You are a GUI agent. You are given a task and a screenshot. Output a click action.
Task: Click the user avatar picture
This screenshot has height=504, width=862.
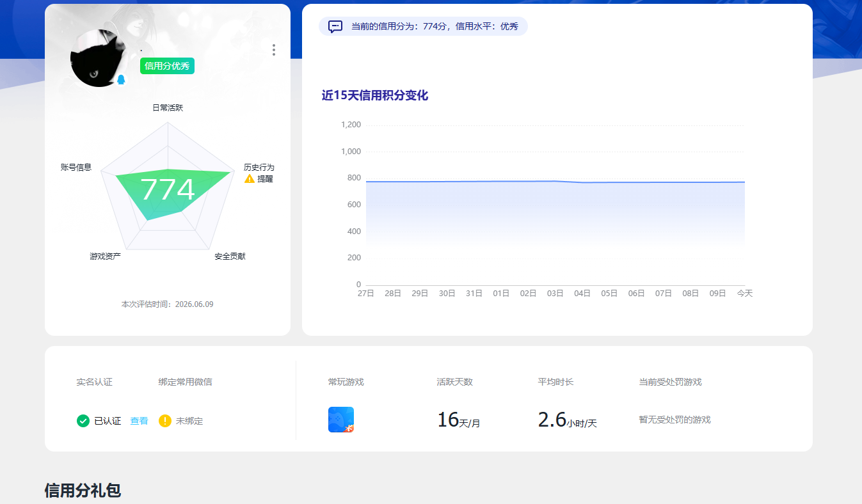[97, 59]
